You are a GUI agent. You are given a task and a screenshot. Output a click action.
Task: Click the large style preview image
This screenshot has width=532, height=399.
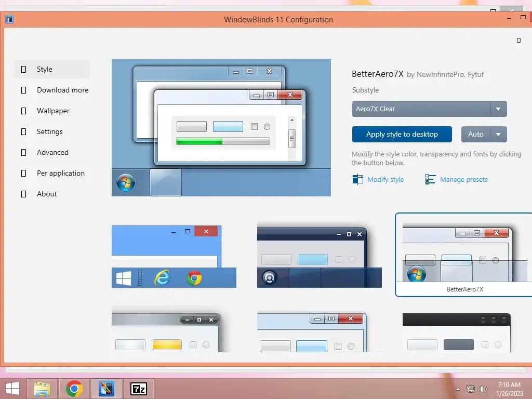click(221, 128)
